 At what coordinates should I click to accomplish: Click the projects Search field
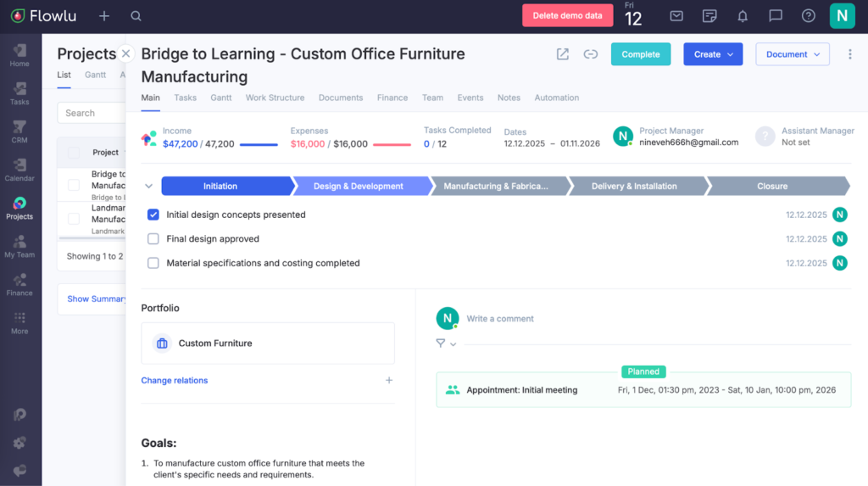coord(92,113)
